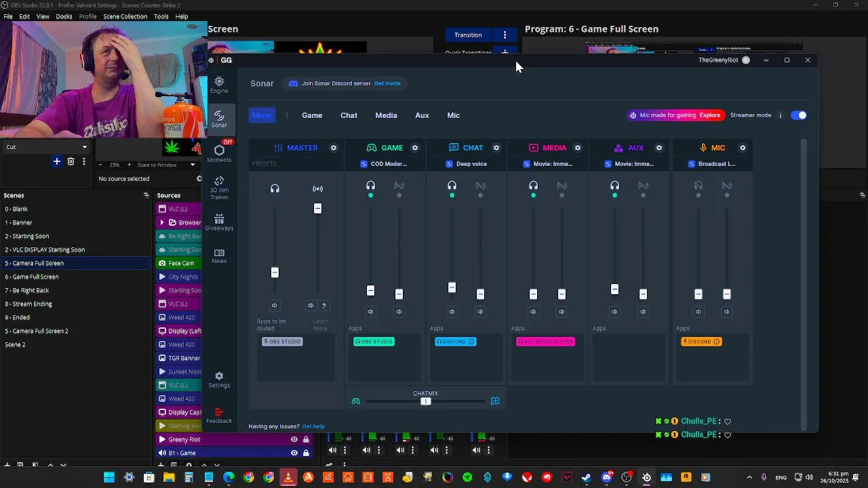Open the OBS Docks menu
The height and width of the screenshot is (488, 868).
coord(64,16)
